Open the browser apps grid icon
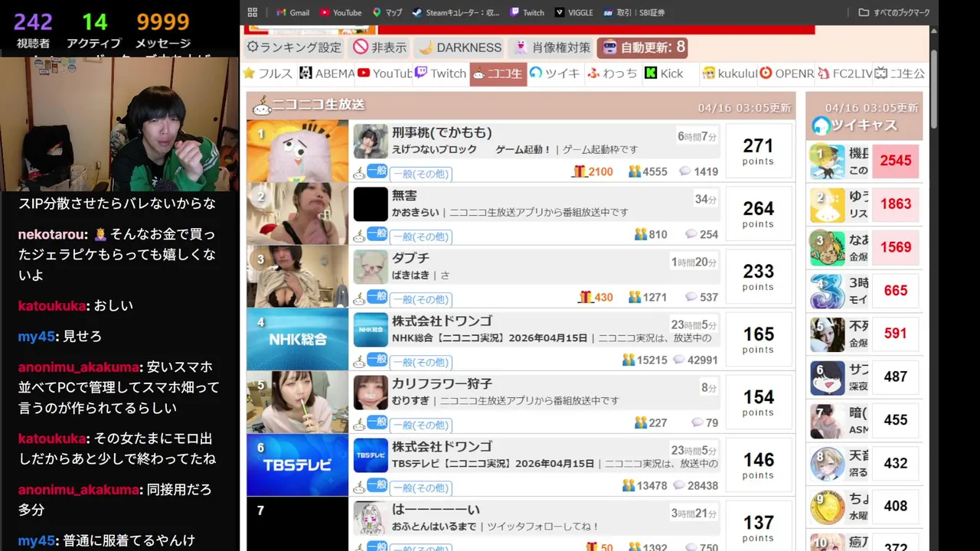The height and width of the screenshot is (551, 980). click(253, 12)
